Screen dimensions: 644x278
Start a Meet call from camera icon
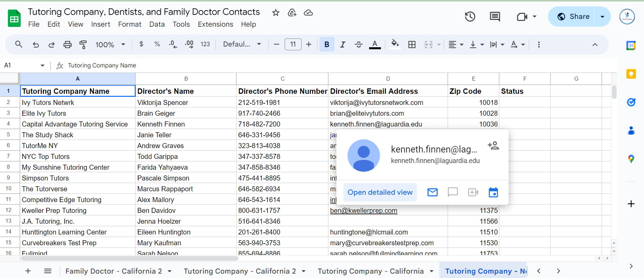522,17
